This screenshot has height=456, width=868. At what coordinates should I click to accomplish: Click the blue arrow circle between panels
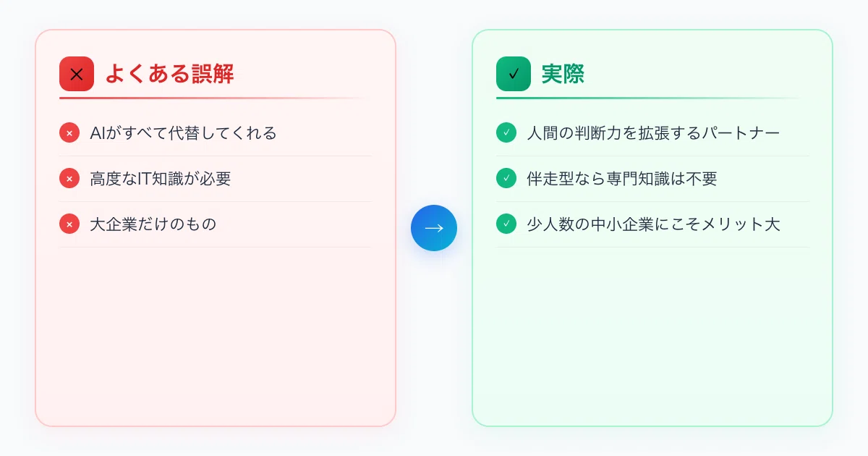click(x=434, y=228)
